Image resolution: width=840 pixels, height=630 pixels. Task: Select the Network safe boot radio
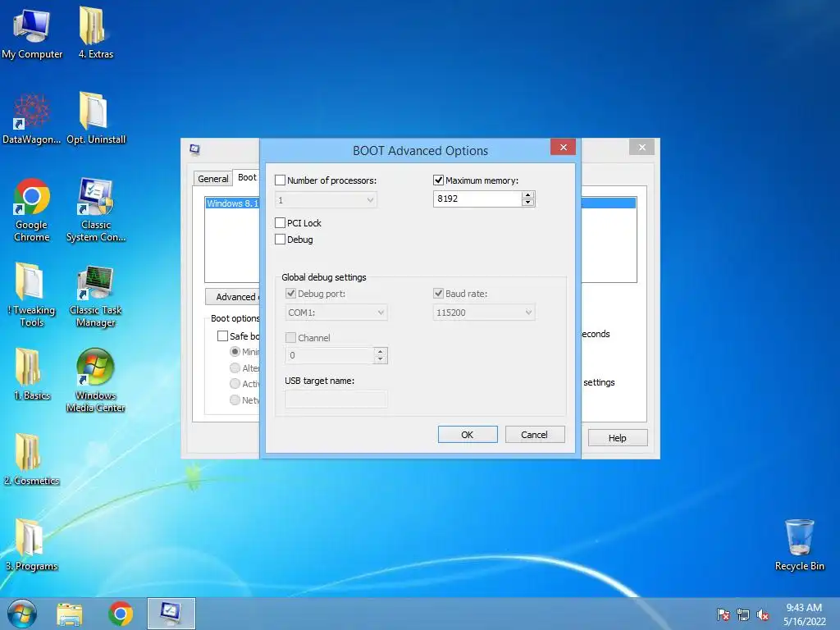[235, 399]
